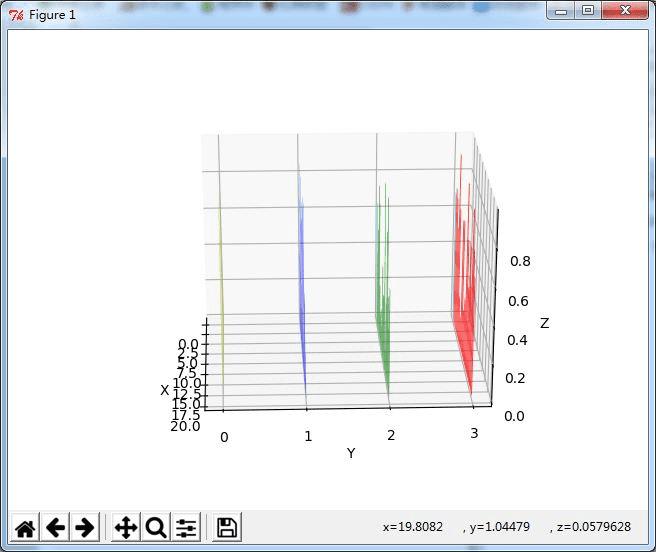Click the Y axis label
Image resolution: width=656 pixels, height=552 pixels.
pyautogui.click(x=351, y=453)
